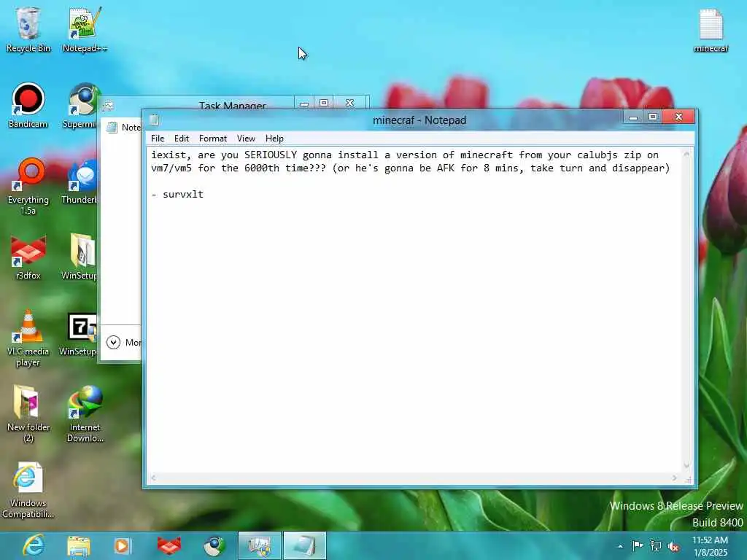Screen dimensions: 747x560
Task: Select the Thunderbird desktop icon
Action: [80, 181]
